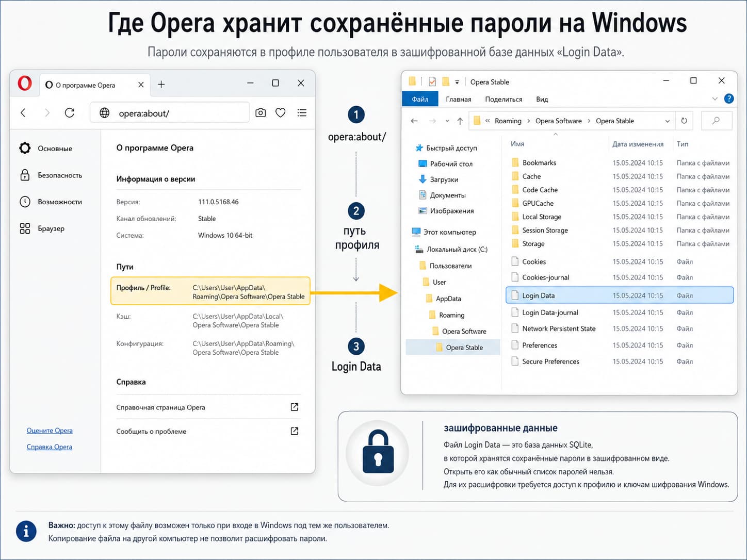Open address bar history dropdown

coord(667,121)
